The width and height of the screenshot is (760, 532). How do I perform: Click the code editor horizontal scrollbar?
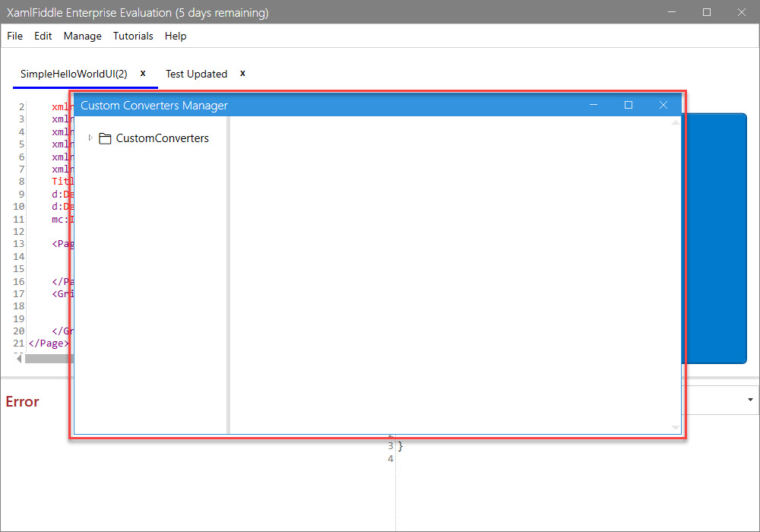(x=46, y=358)
